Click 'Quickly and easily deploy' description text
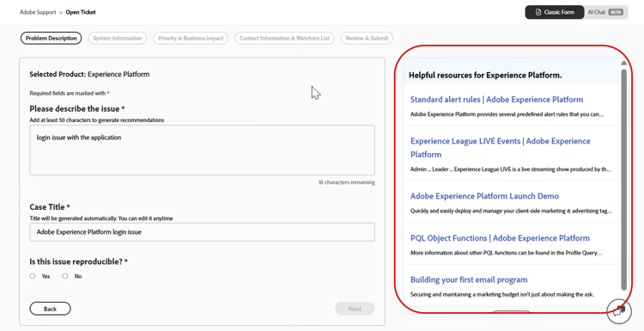Viewport: 644px width, 331px height. pos(511,211)
